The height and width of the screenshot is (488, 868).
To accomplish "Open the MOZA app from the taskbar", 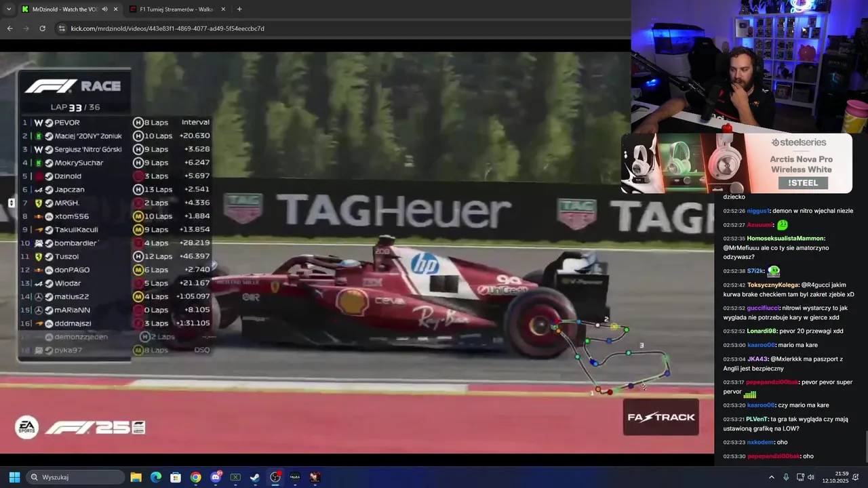I will pyautogui.click(x=295, y=477).
